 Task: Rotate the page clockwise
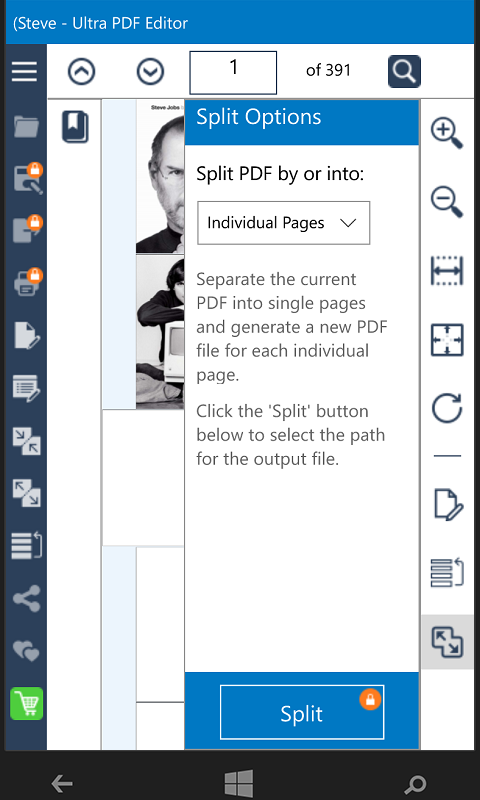click(x=446, y=409)
